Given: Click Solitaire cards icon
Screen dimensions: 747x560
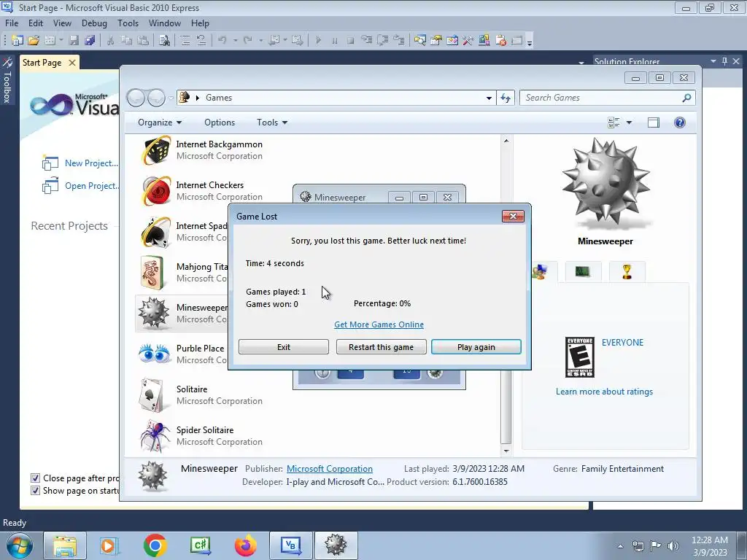Looking at the screenshot, I should [152, 395].
